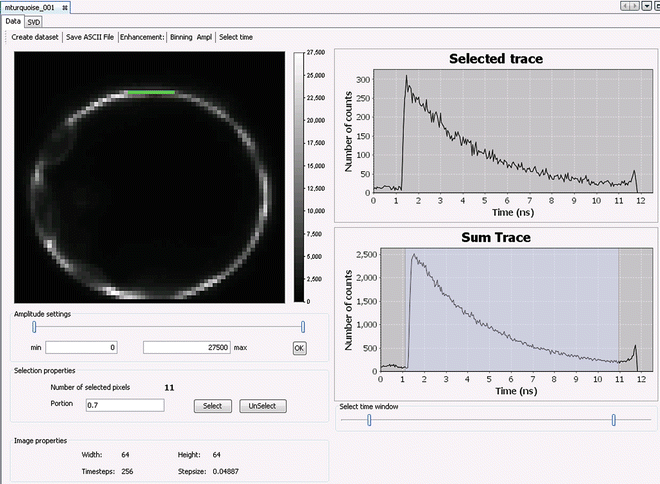Viewport: 660px width, 484px height.
Task: Click the max amplitude input field
Action: point(185,347)
